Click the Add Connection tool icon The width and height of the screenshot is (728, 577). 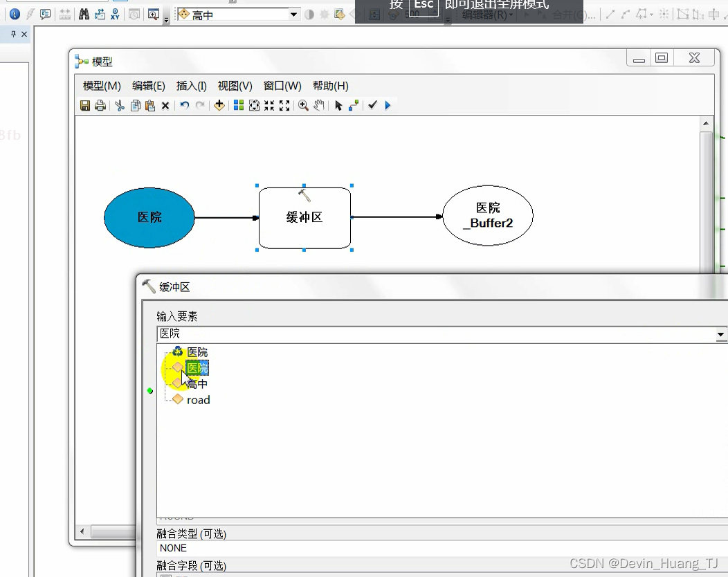[x=353, y=105]
